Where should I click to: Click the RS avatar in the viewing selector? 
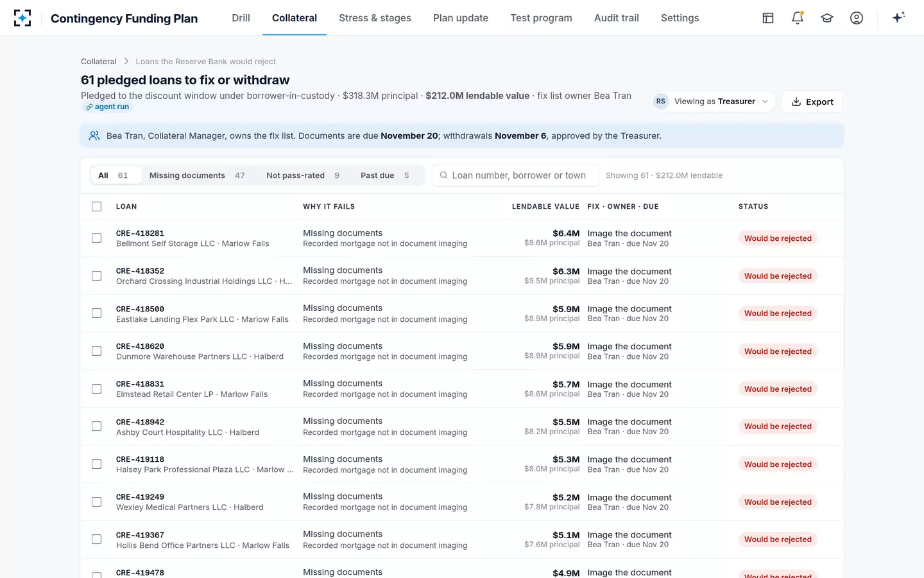coord(661,101)
